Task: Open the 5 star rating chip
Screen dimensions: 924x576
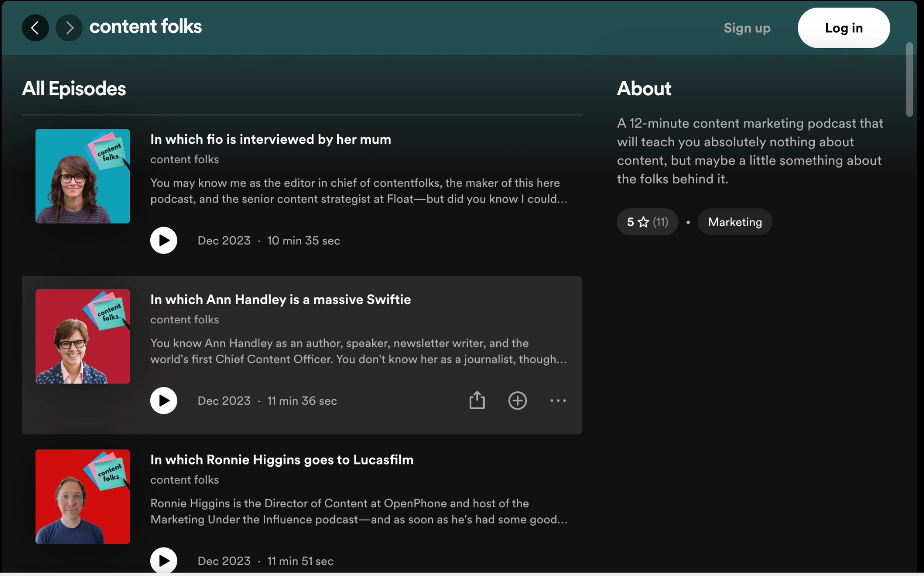Action: (x=647, y=222)
